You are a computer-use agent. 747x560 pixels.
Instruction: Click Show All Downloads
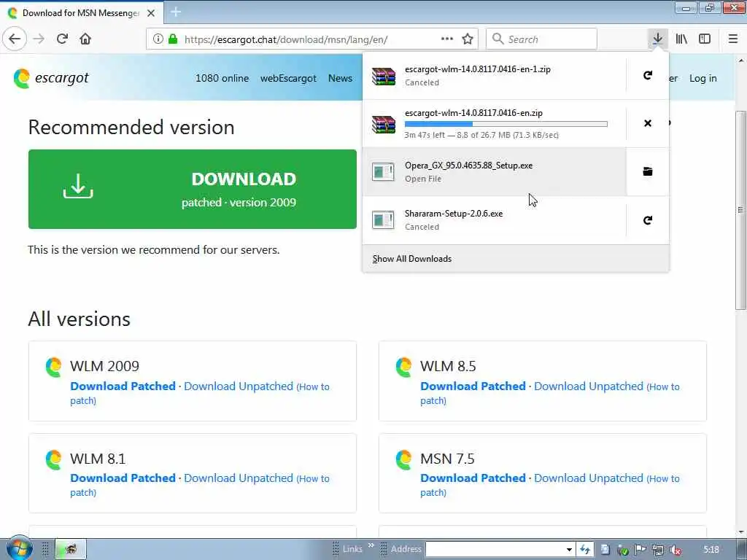coord(412,259)
